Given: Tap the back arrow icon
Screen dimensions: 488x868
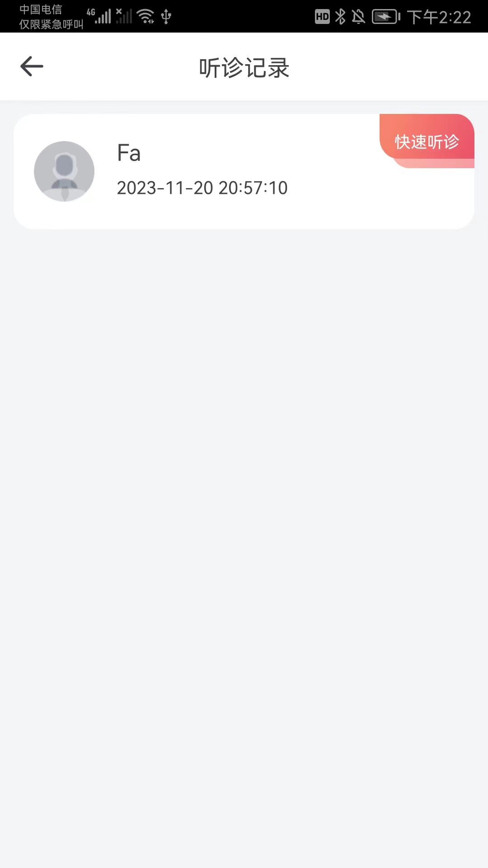Looking at the screenshot, I should pyautogui.click(x=32, y=66).
